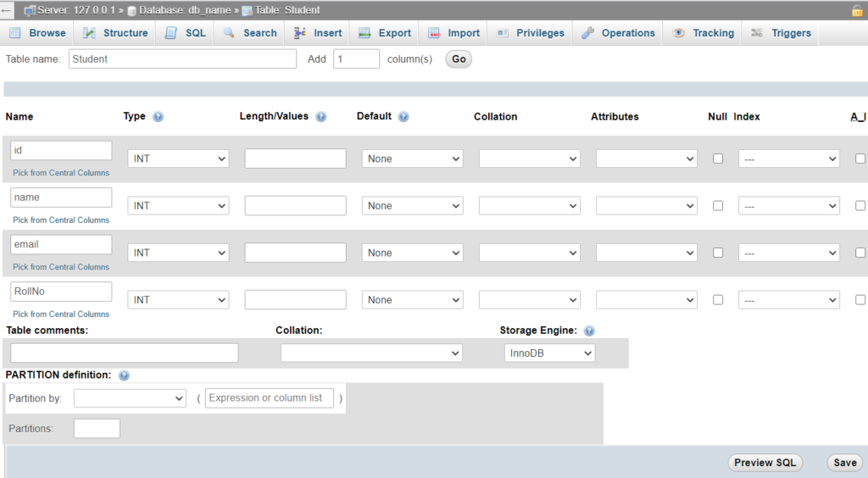This screenshot has height=478, width=868.
Task: Open Partition by dropdown
Action: pos(130,398)
